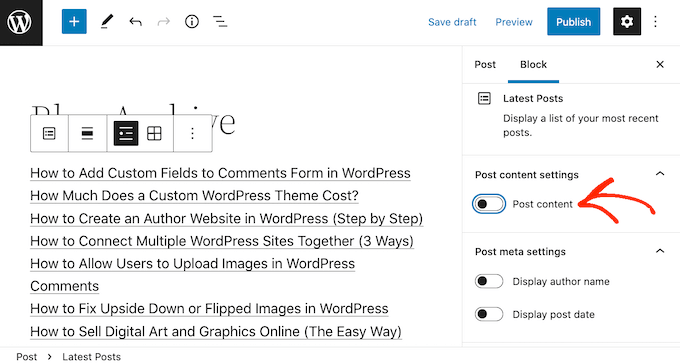The width and height of the screenshot is (680, 363).
Task: Switch to the Grid view layout
Action: (154, 134)
